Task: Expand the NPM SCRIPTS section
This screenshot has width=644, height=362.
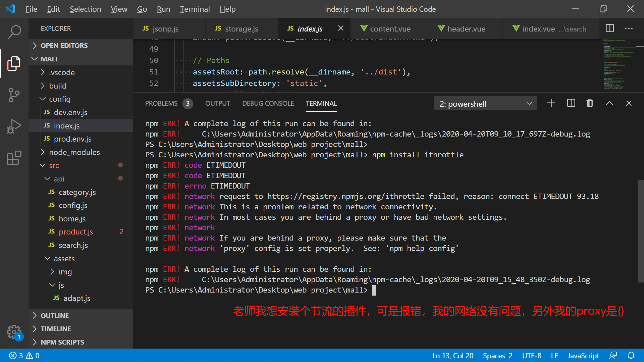Action: 81,342
